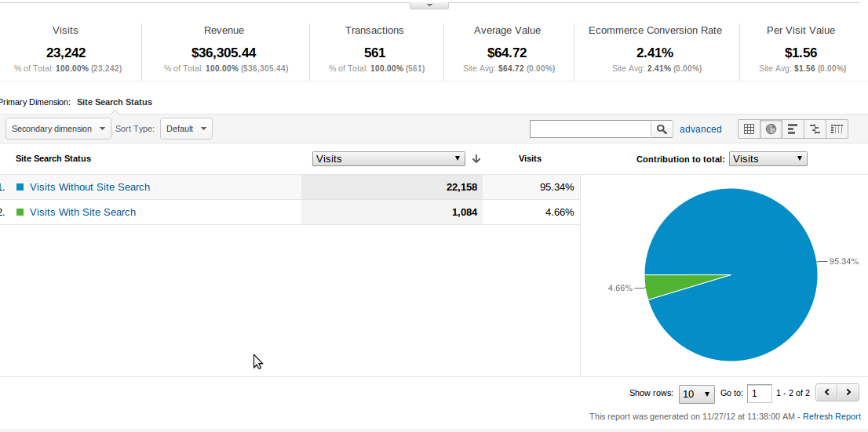This screenshot has height=432, width=868.
Task: Open the Sort Type Default dropdown
Action: coord(186,129)
